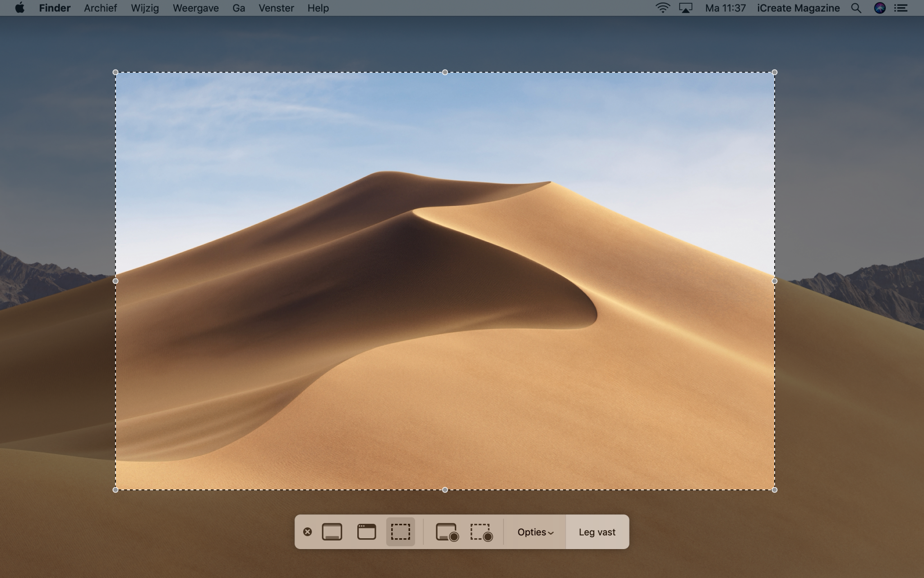Open the Opties dropdown
Viewport: 924px width, 578px height.
(x=535, y=532)
